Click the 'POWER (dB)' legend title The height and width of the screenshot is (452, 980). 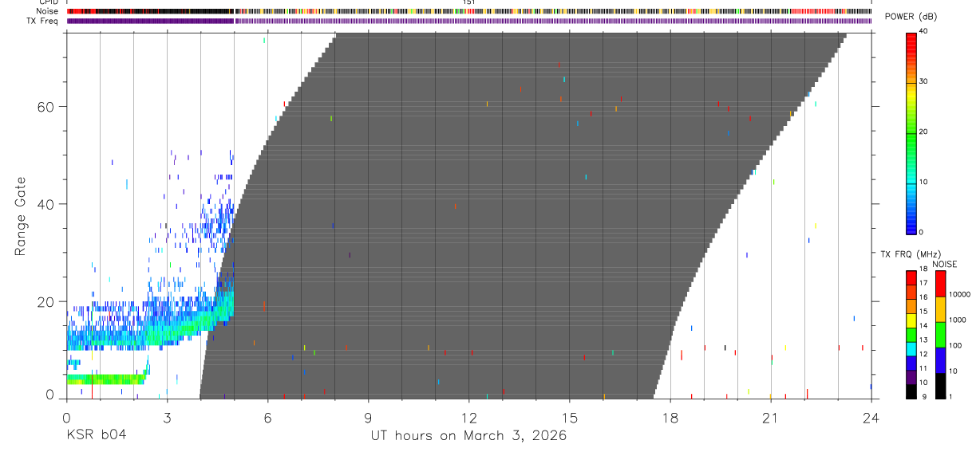pos(911,18)
